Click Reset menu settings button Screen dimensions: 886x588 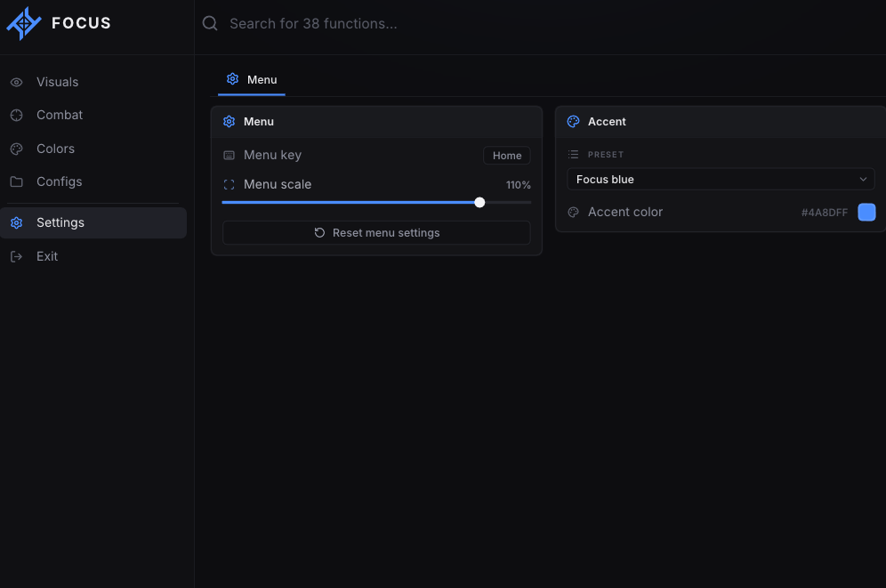coord(376,233)
